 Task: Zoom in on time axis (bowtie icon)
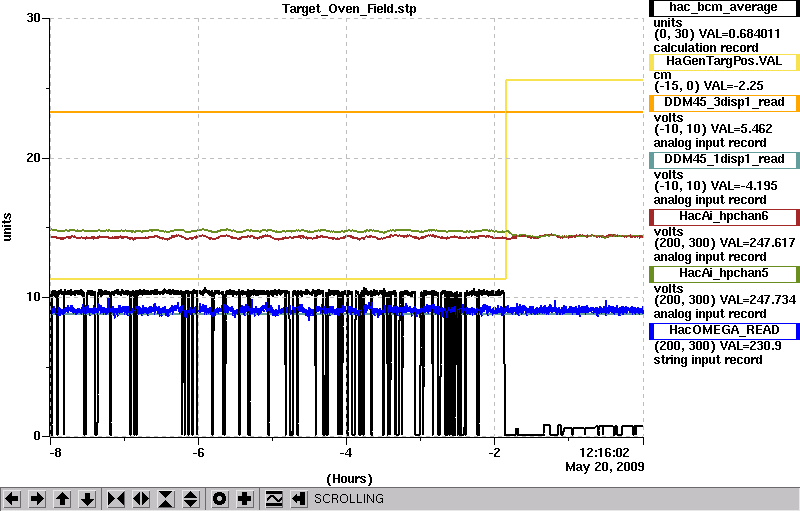(116, 499)
